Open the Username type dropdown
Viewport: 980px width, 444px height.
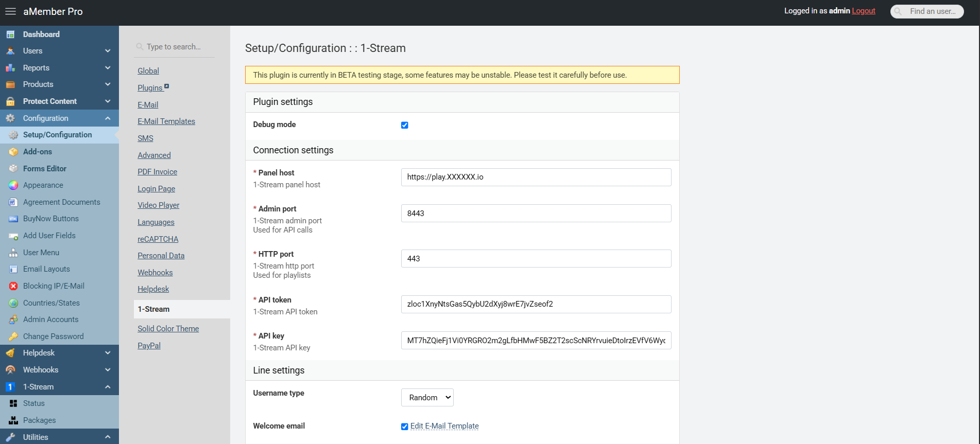click(x=427, y=398)
